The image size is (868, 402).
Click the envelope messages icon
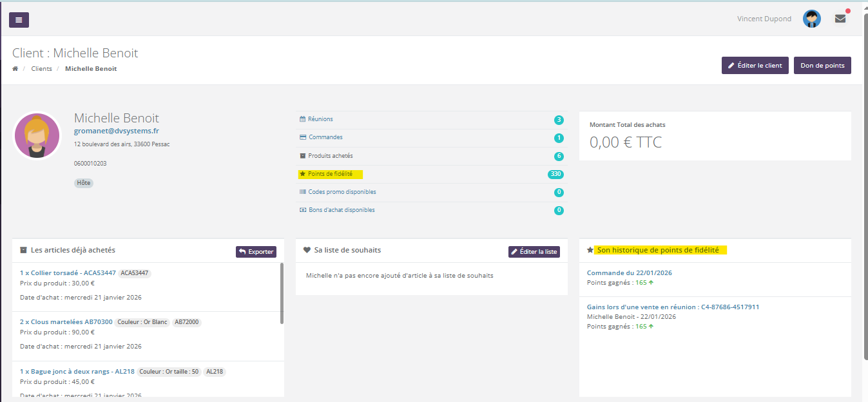(840, 19)
